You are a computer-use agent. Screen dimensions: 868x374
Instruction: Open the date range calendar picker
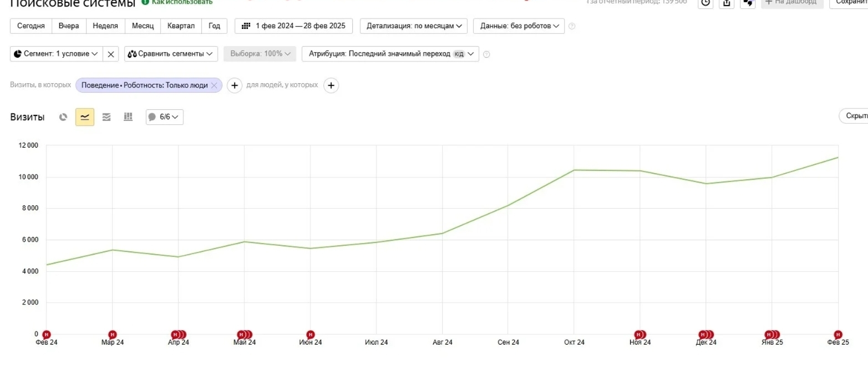click(x=293, y=26)
